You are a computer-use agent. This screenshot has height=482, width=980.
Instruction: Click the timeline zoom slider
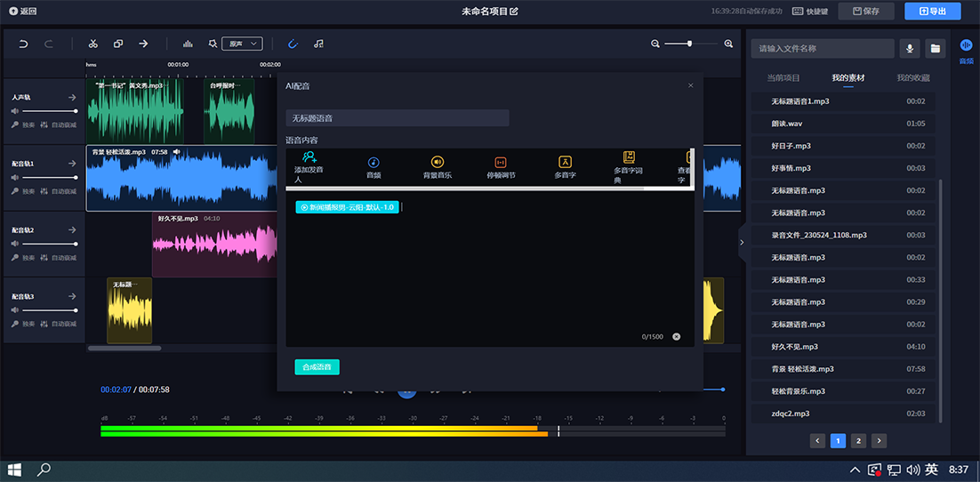689,44
